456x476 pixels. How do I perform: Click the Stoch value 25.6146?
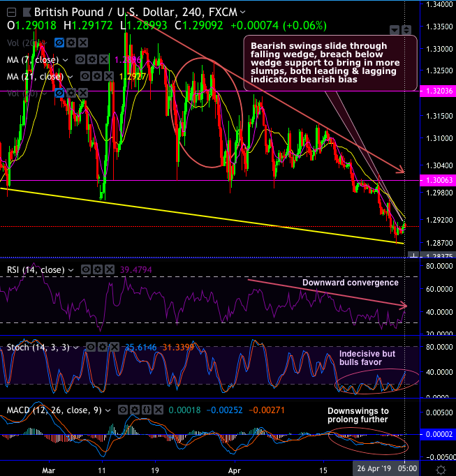point(140,348)
